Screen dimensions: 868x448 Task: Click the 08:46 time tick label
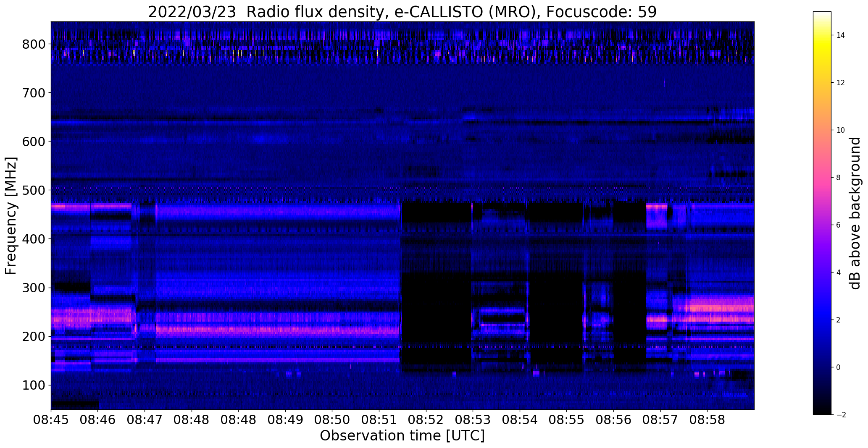[98, 421]
